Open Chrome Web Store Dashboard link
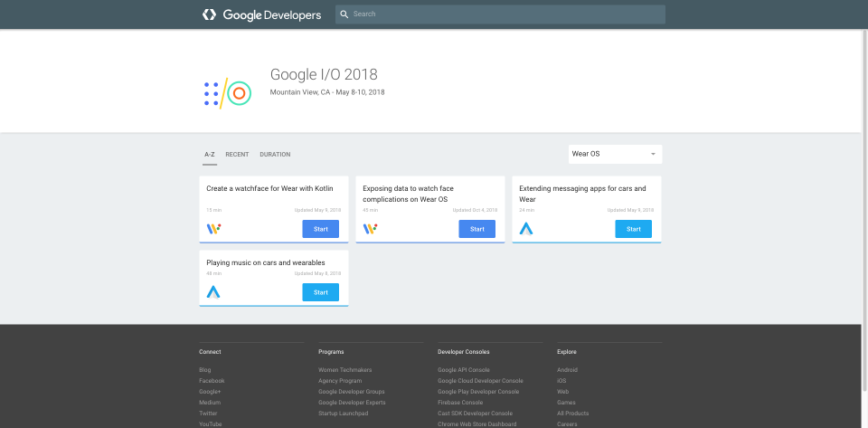The image size is (868, 428). tap(477, 424)
